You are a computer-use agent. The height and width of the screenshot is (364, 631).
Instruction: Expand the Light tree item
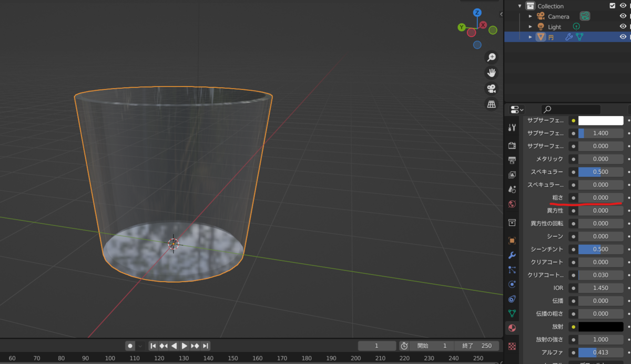(531, 26)
